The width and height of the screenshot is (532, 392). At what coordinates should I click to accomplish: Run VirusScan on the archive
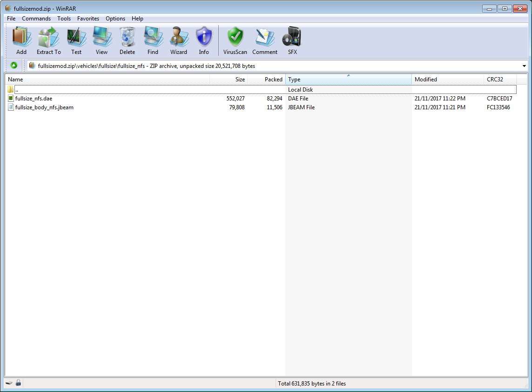(235, 41)
